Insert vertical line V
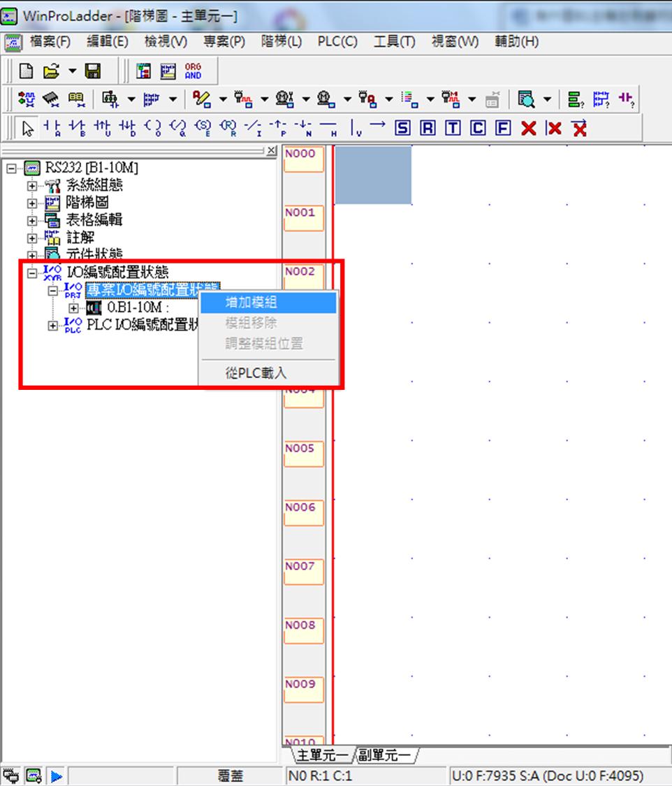This screenshot has height=786, width=672. (356, 129)
